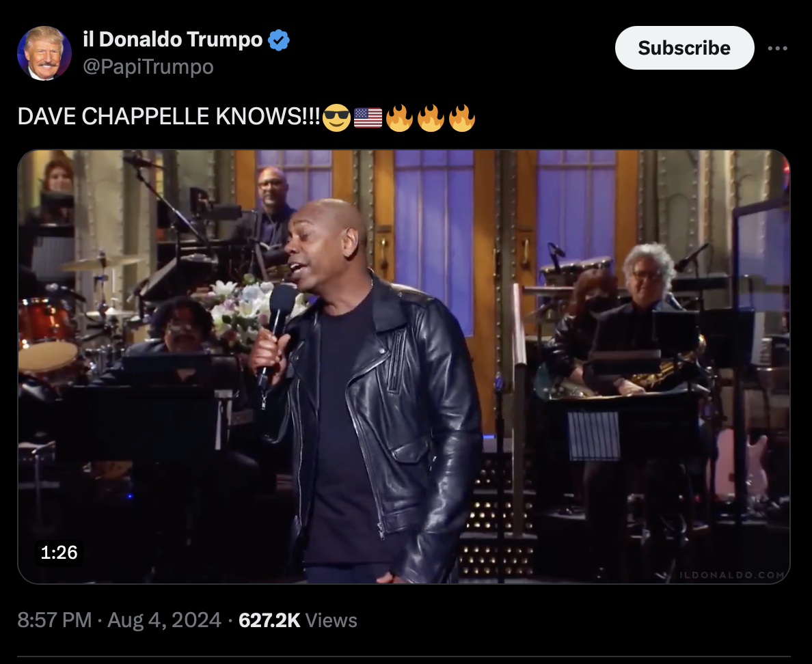
Task: Click the 1:26 video duration badge
Action: click(x=59, y=552)
